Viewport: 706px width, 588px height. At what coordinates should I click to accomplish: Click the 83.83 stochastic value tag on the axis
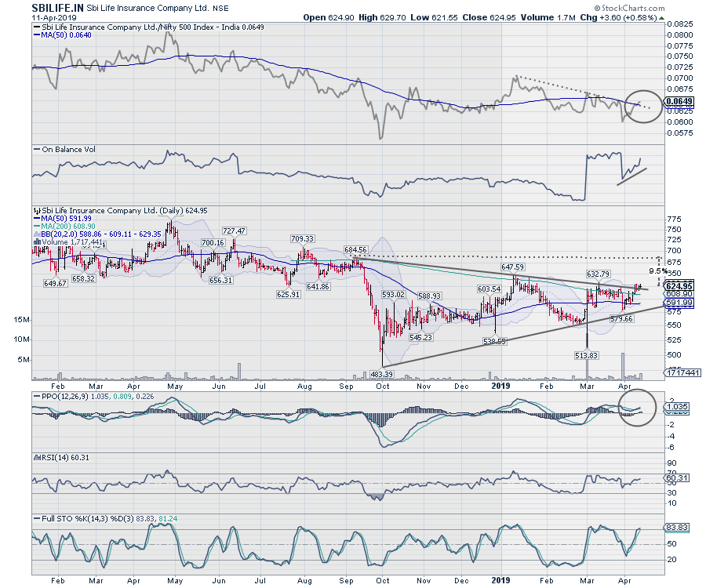pyautogui.click(x=677, y=528)
